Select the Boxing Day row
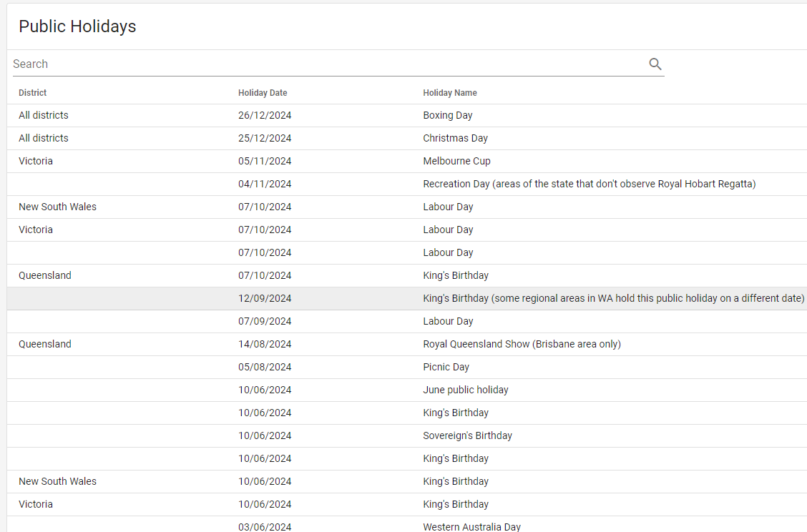Image resolution: width=807 pixels, height=532 pixels. pos(448,116)
